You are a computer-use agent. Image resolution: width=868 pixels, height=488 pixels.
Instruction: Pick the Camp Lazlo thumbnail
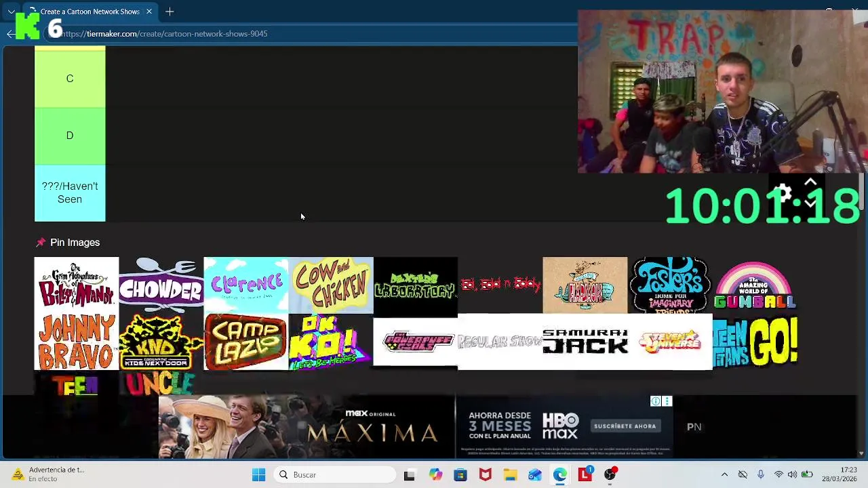point(246,342)
